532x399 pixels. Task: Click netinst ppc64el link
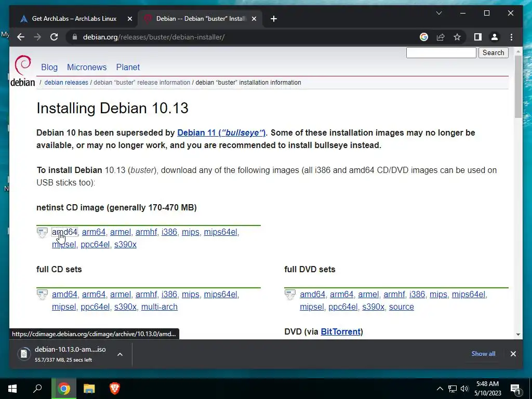[95, 244]
